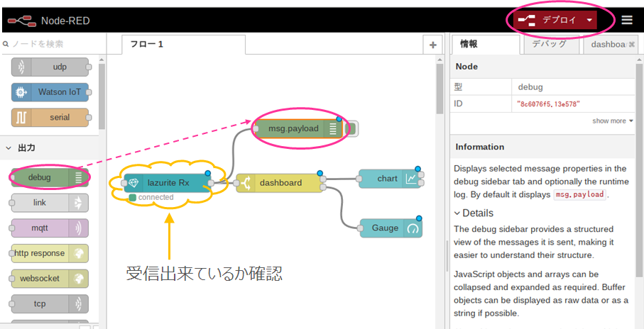Expand show more in node info
This screenshot has width=644, height=329.
click(613, 121)
